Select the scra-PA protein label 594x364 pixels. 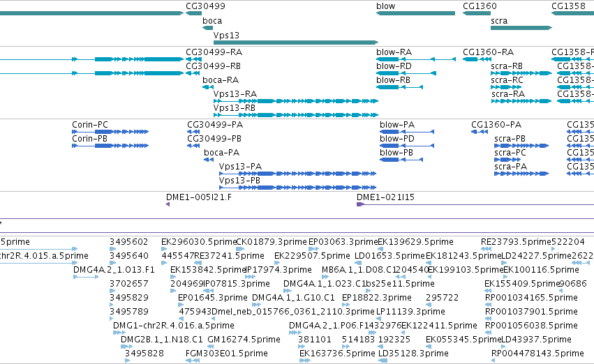tap(511, 167)
